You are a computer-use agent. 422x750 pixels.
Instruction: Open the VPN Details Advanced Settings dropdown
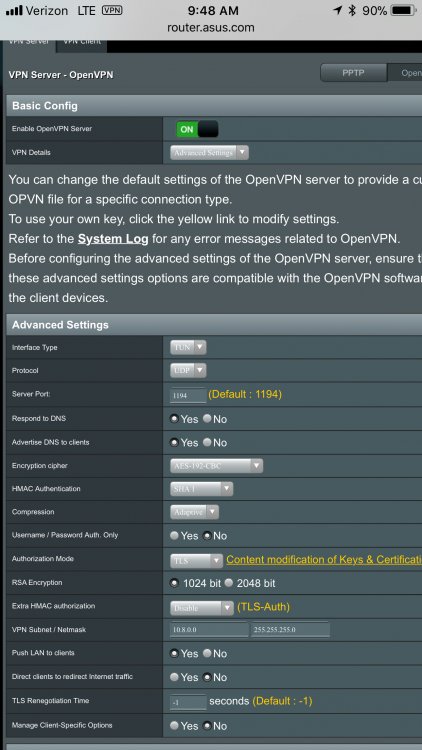210,153
